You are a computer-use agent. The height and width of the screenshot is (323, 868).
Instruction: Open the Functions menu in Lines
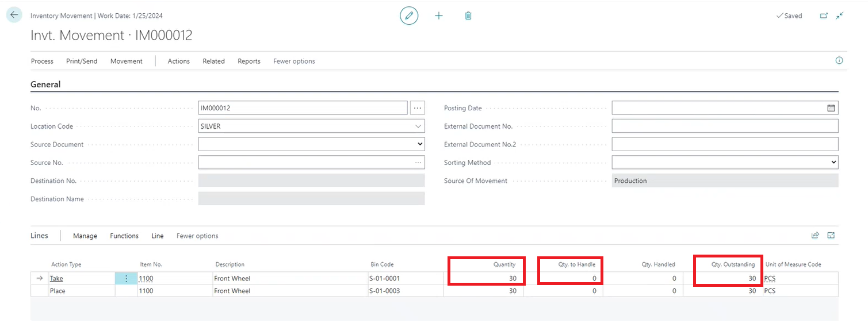click(x=124, y=236)
